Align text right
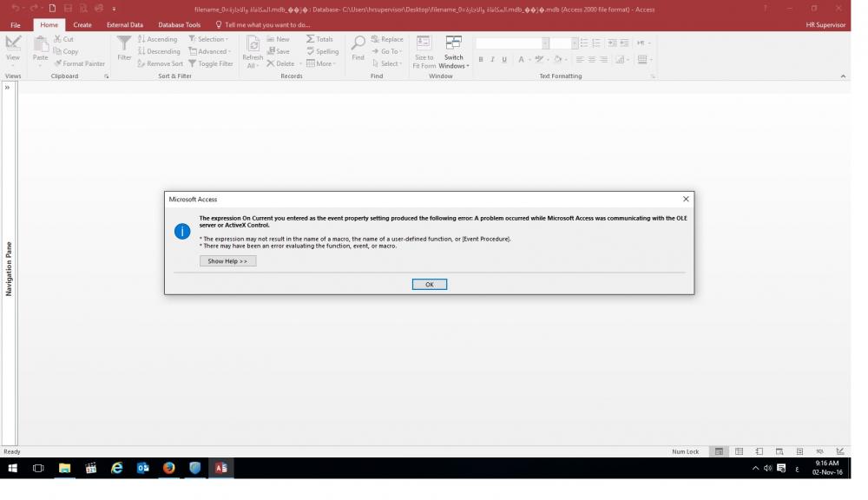The image size is (868, 500). pos(604,59)
